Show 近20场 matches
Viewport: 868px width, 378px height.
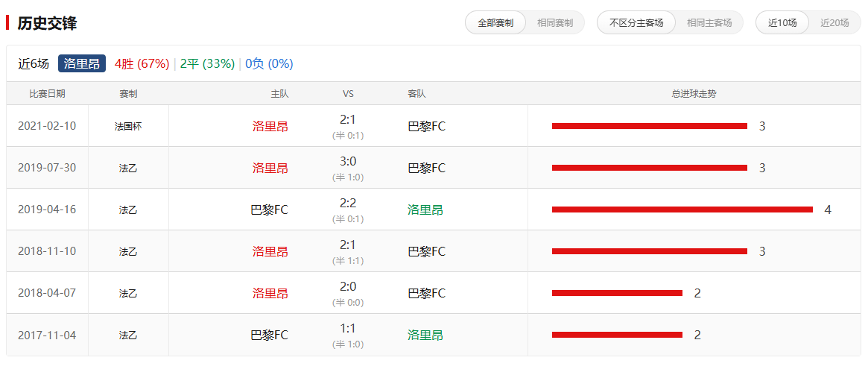click(834, 22)
